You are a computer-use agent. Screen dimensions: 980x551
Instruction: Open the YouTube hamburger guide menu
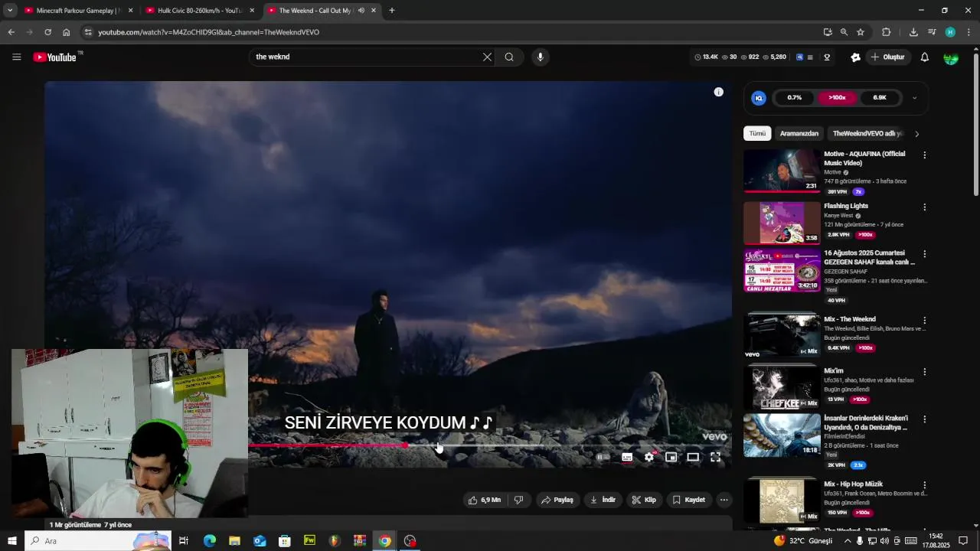pyautogui.click(x=17, y=57)
